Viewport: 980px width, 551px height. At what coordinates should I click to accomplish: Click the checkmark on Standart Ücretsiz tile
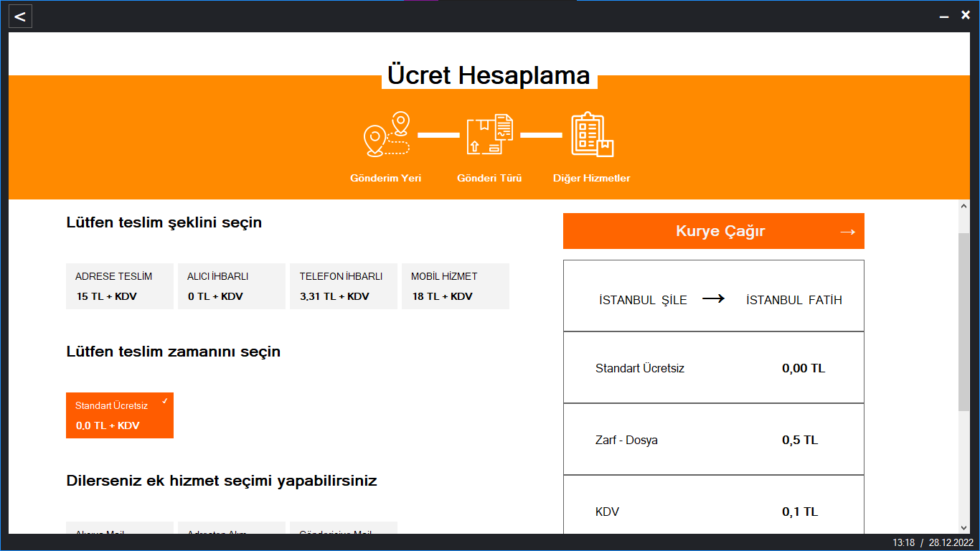tap(165, 401)
